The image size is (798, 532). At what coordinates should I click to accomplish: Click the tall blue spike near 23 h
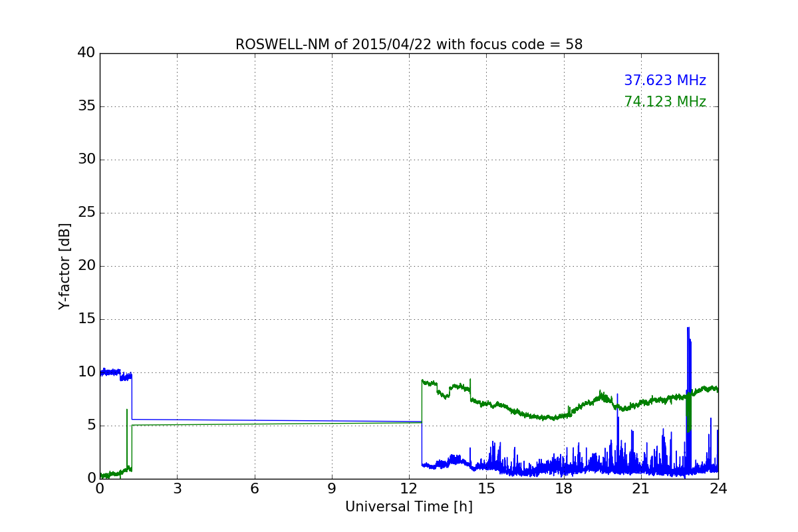click(x=689, y=399)
